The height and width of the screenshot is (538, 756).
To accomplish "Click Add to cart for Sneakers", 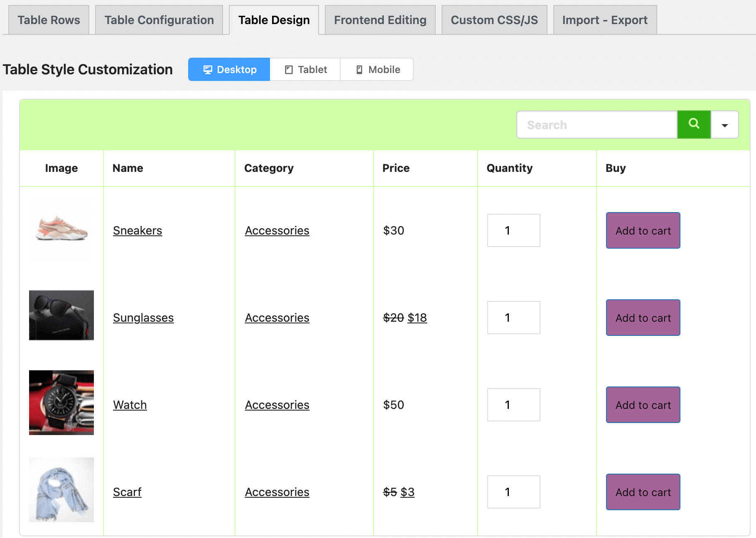I will (643, 230).
